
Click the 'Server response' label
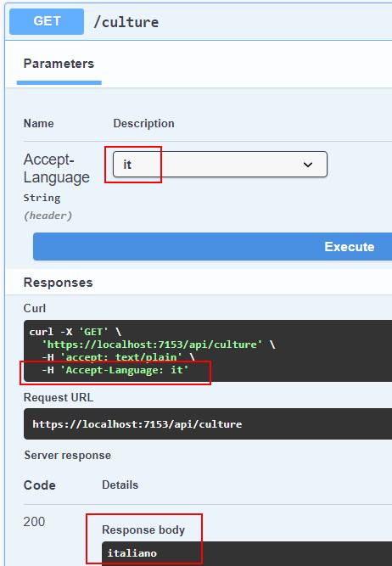tap(68, 455)
